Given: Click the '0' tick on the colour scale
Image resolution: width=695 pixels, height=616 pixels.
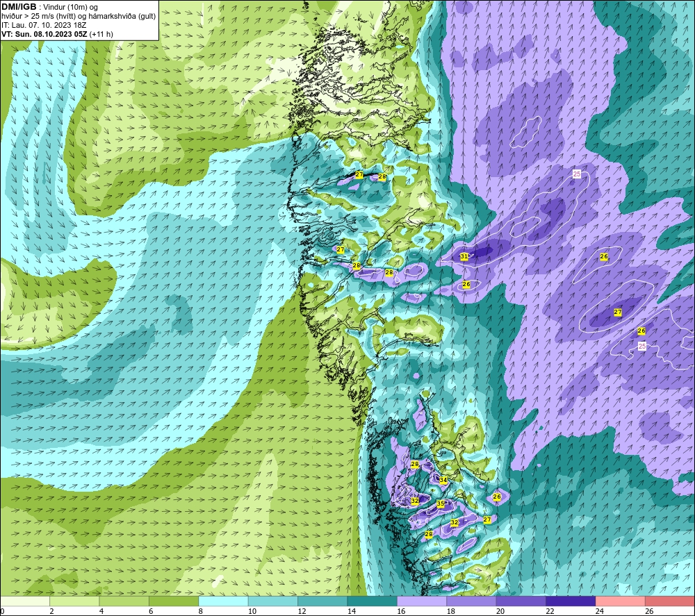Looking at the screenshot, I should (2, 611).
